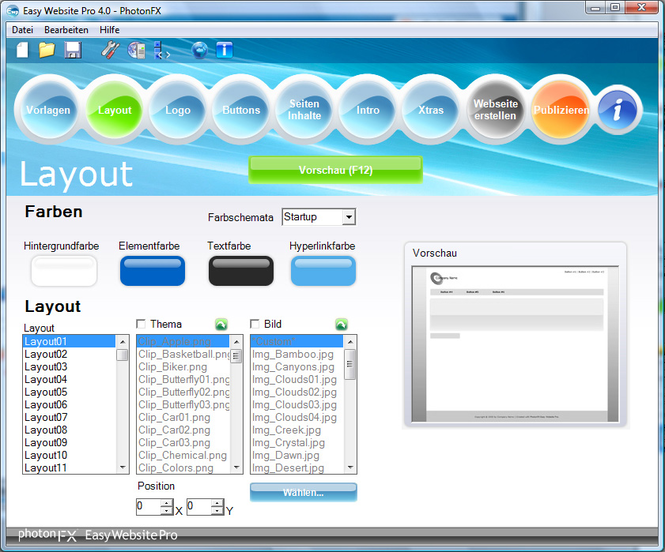Screen dimensions: 665x552
Task: Click the X position input field
Action: pos(149,507)
